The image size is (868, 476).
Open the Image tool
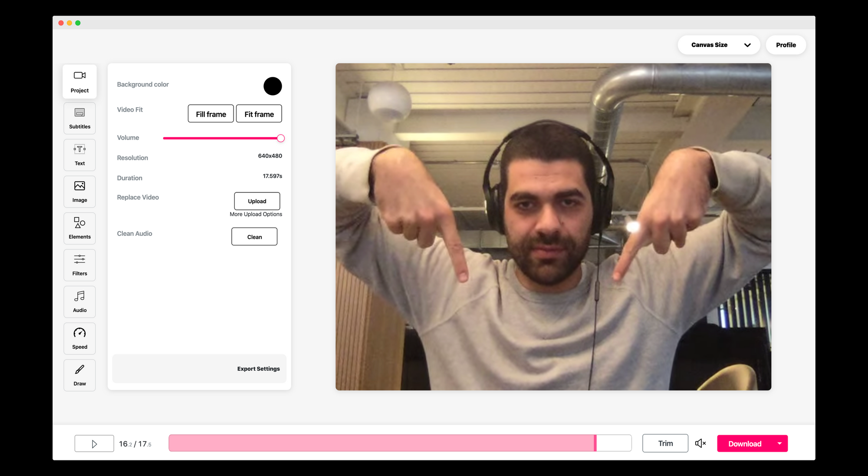pos(79,192)
